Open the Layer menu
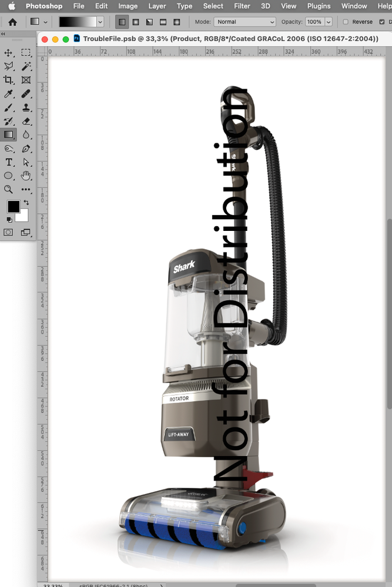Screen dimensions: 392x587 click(157, 6)
